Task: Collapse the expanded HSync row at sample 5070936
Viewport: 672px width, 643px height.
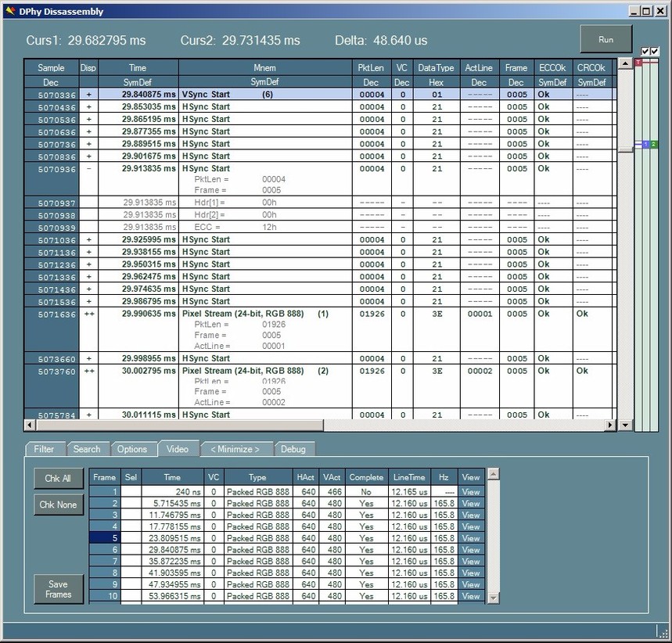Action: tap(88, 168)
